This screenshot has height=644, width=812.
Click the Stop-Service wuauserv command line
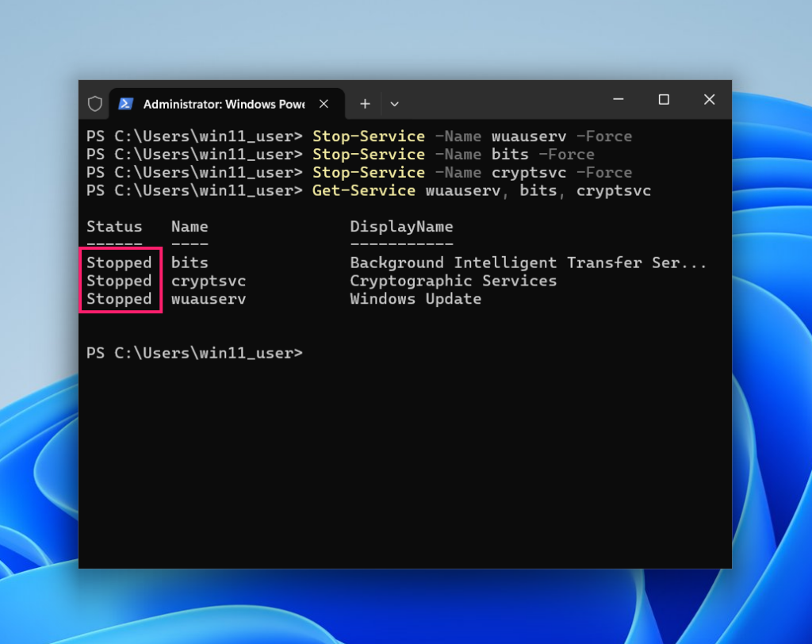point(359,136)
